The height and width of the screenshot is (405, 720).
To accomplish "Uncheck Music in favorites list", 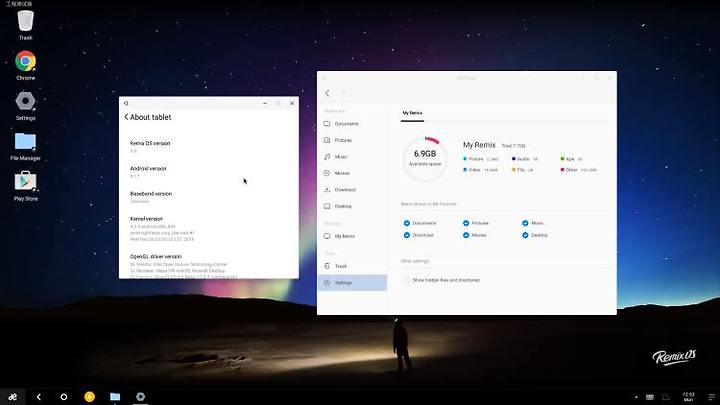I will tap(525, 223).
